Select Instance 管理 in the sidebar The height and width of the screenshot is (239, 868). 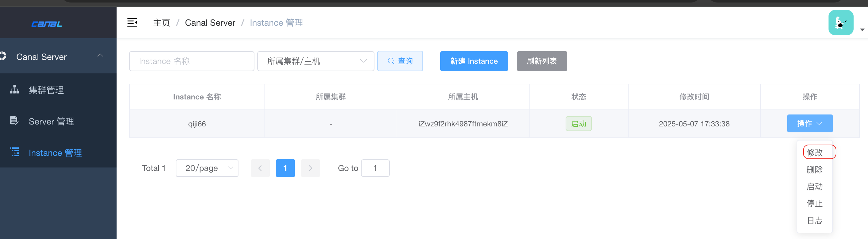[x=58, y=152]
